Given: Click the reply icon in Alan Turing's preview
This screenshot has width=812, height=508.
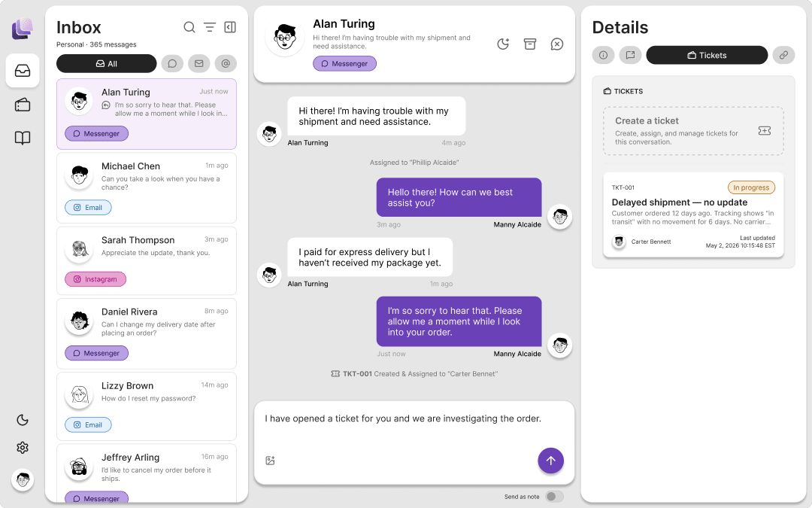Looking at the screenshot, I should (106, 105).
